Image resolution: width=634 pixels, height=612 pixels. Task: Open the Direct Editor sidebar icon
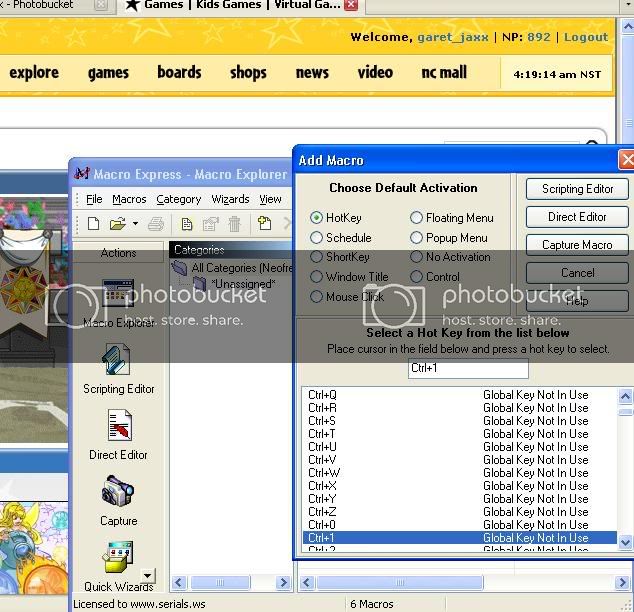coord(118,427)
